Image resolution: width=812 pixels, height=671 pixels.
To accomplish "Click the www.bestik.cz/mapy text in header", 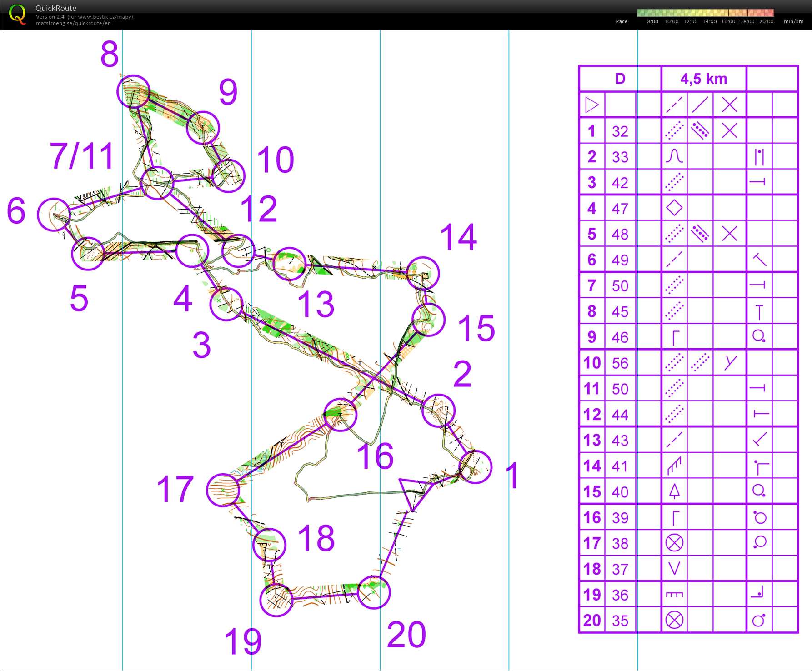I will coord(105,17).
